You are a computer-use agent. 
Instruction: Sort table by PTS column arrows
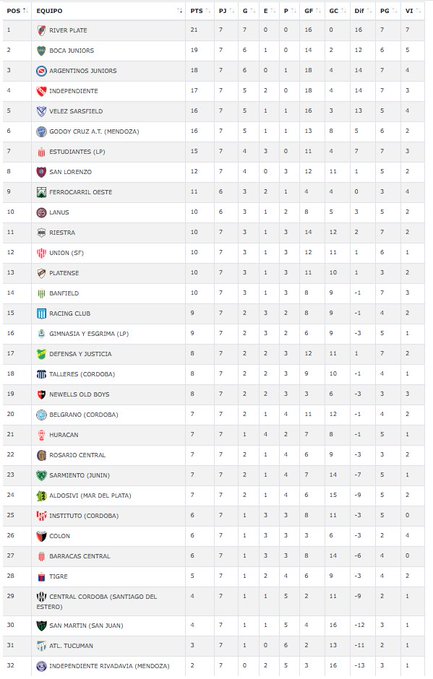click(208, 11)
